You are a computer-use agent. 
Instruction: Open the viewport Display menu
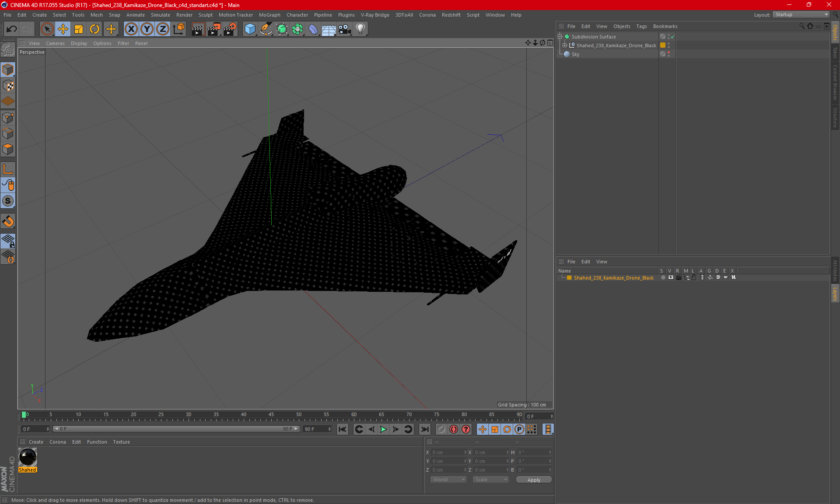tap(79, 43)
